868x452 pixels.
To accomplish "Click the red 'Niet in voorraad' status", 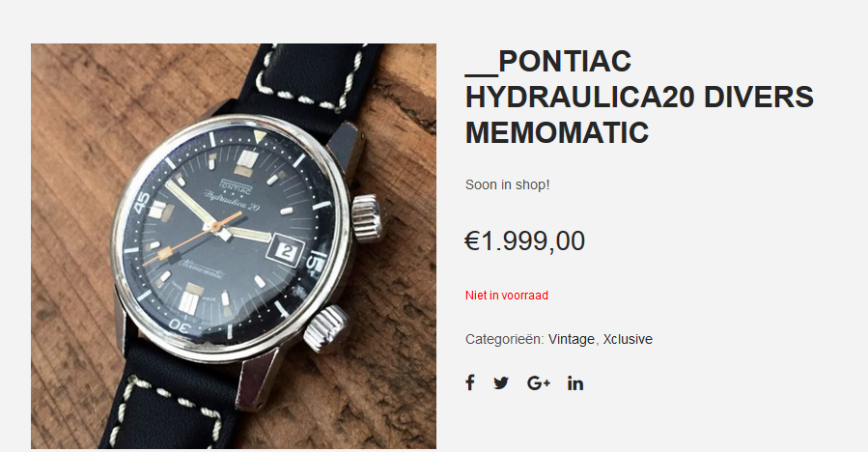I will 507,296.
